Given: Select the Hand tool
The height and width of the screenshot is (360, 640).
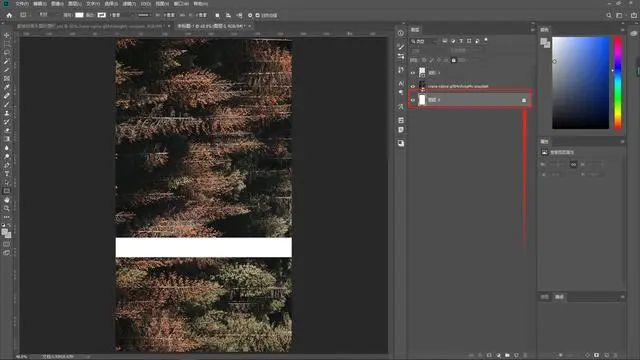Looking at the screenshot, I should [x=7, y=200].
